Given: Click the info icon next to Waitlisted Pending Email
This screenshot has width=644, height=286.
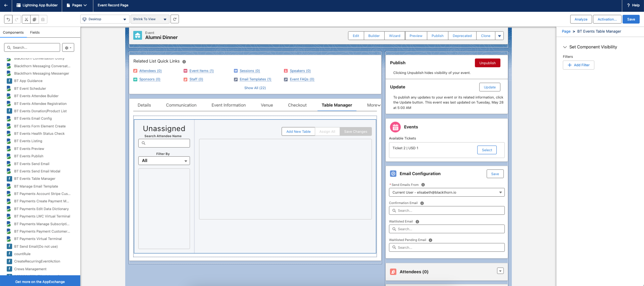Looking at the screenshot, I should point(430,240).
